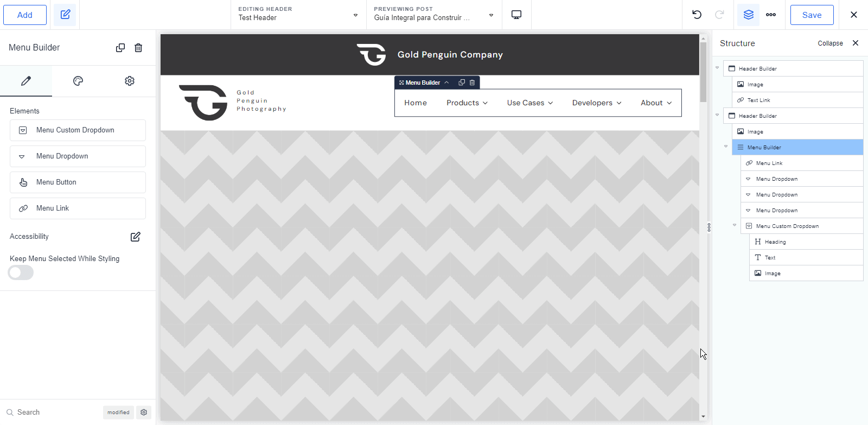Viewport: 868px width, 425px height.
Task: Close the Structure panel
Action: [x=856, y=43]
